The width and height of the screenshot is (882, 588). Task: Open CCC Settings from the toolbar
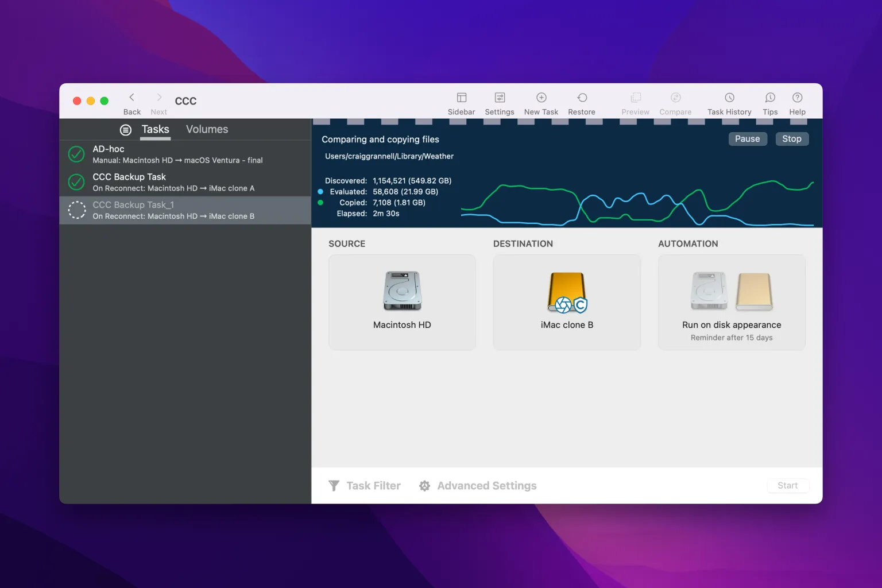(x=499, y=102)
